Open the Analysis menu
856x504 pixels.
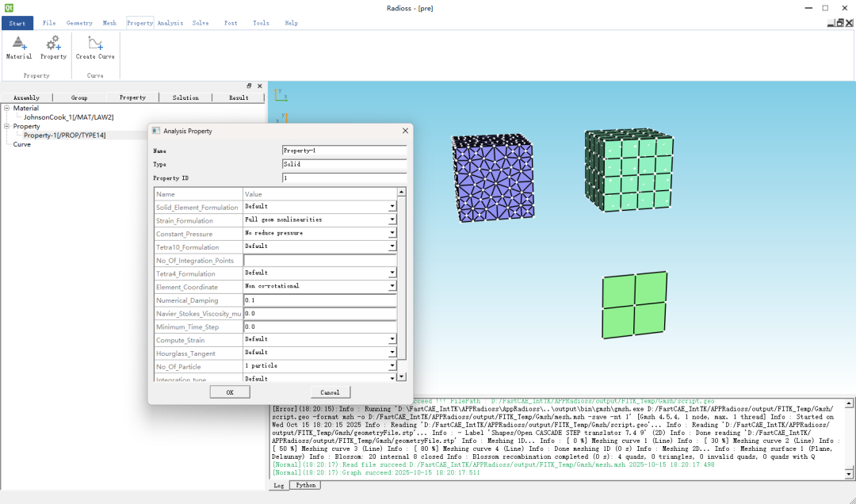(x=170, y=23)
